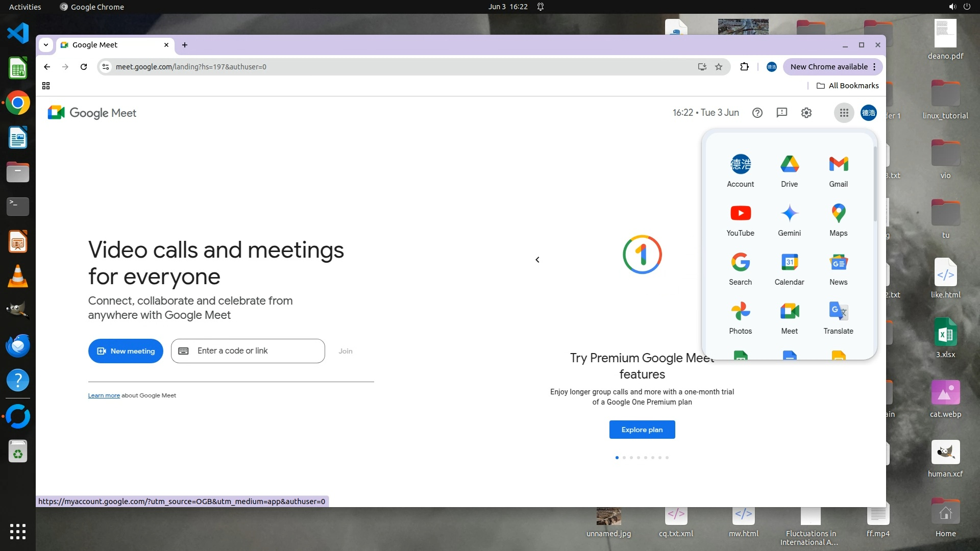Image resolution: width=980 pixels, height=551 pixels.
Task: Click the Learn more link
Action: click(x=104, y=395)
